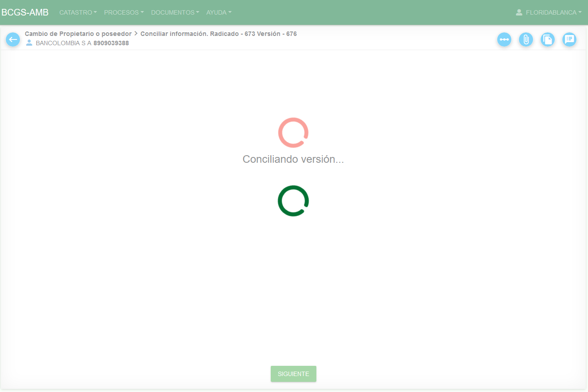Open the PROCESOS dropdown menu
Screen dimensions: 588x392
tap(124, 12)
